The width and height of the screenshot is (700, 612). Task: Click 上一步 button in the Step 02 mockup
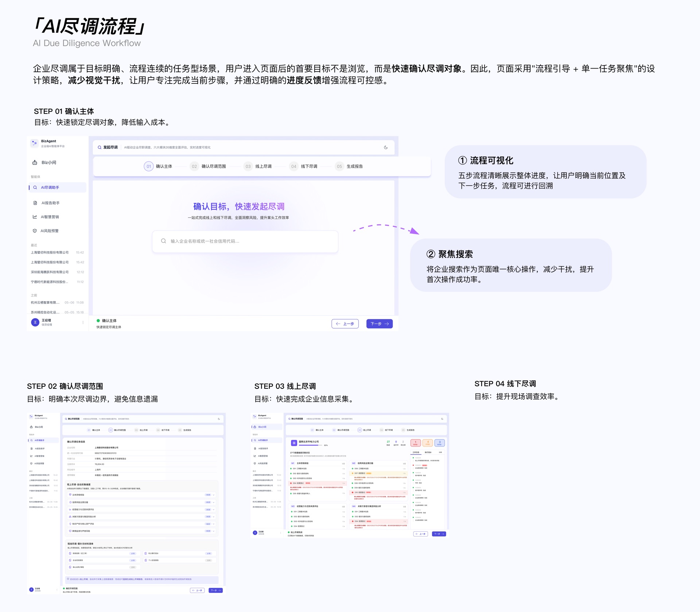pyautogui.click(x=197, y=590)
